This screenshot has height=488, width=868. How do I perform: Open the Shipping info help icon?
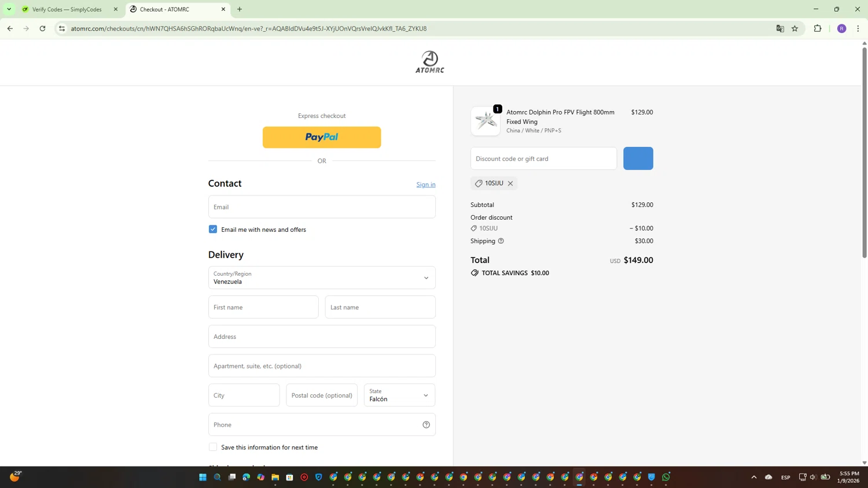501,241
